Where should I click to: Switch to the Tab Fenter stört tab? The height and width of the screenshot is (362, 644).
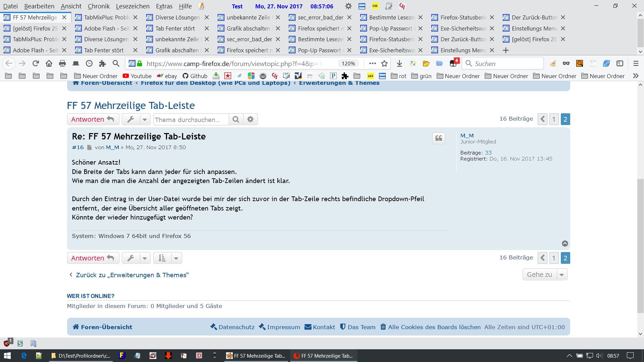[175, 28]
